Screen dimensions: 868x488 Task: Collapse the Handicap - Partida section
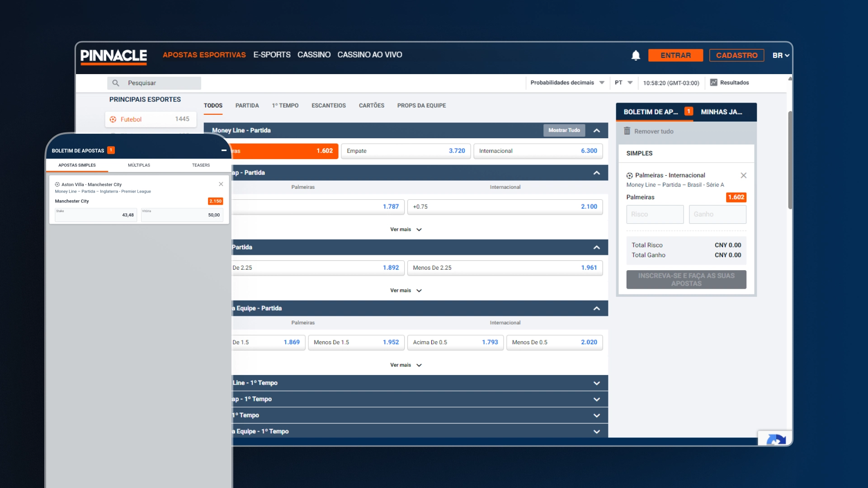pos(597,173)
